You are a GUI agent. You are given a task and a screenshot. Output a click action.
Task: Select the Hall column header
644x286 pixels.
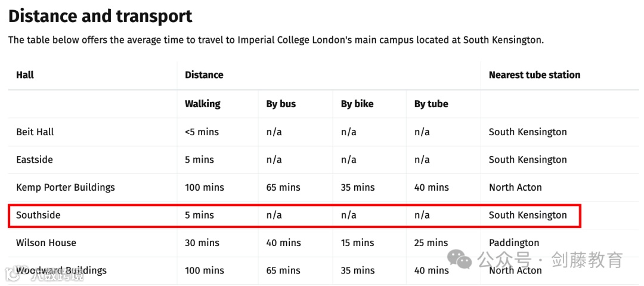pyautogui.click(x=25, y=75)
